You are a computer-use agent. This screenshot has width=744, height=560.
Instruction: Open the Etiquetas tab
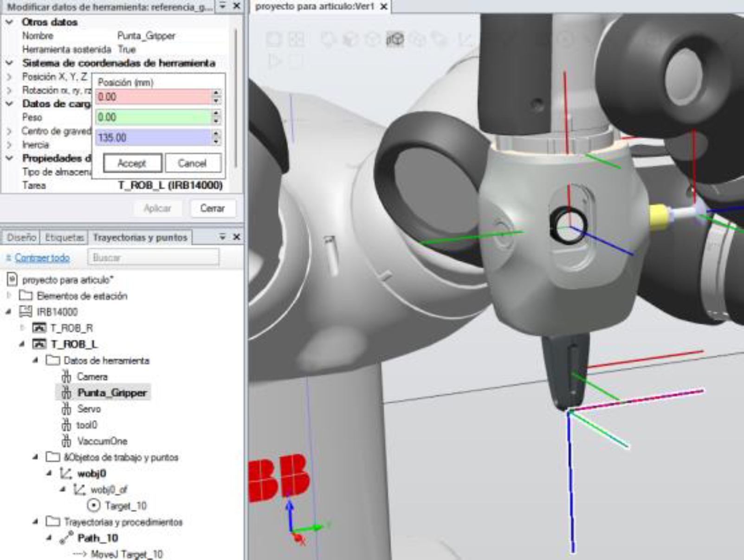[64, 238]
